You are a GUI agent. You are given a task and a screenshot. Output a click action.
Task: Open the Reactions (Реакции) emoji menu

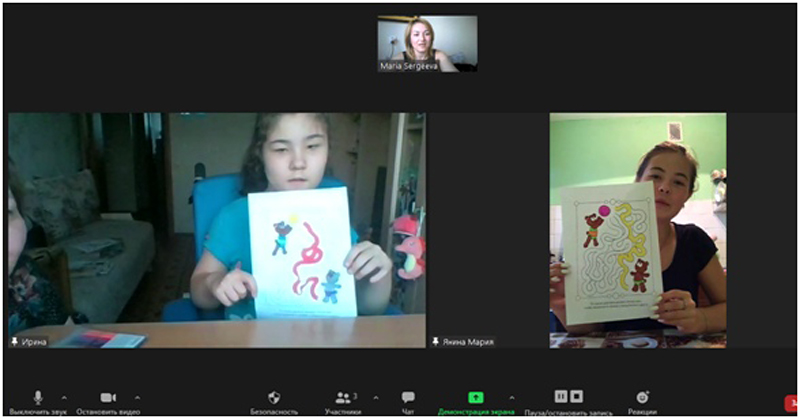(642, 397)
